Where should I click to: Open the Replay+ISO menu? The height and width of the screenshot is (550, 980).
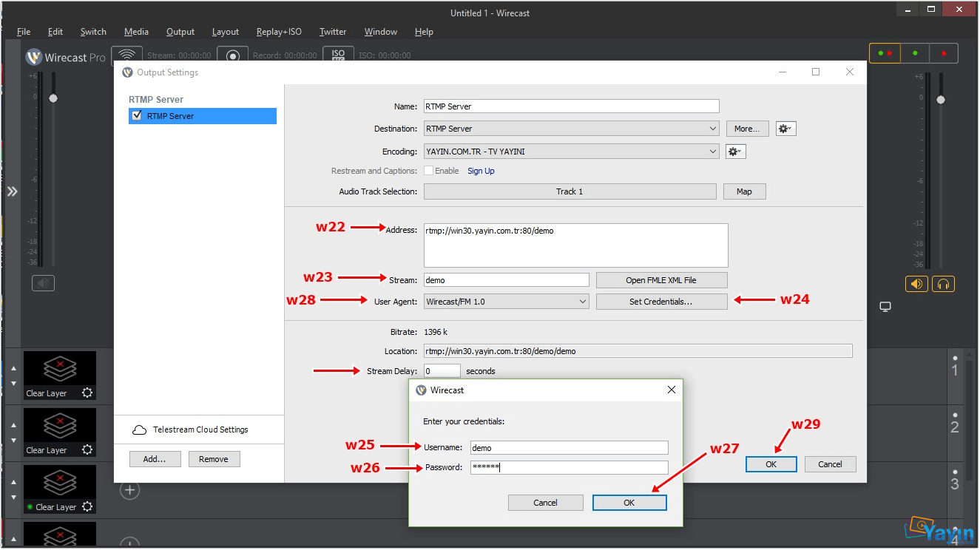coord(279,32)
